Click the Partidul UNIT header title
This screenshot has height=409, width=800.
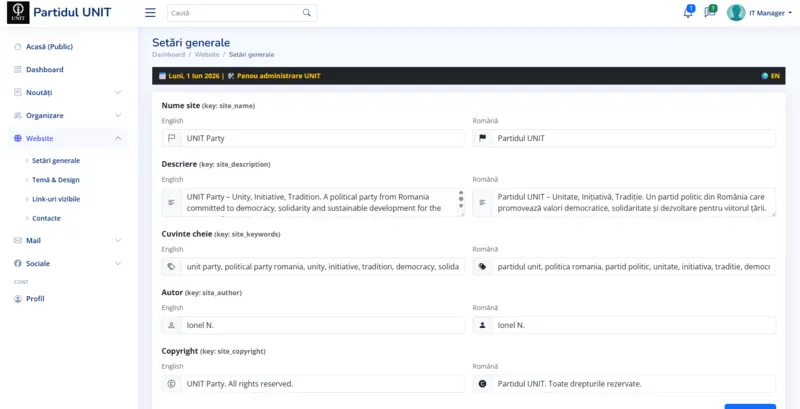tap(72, 13)
